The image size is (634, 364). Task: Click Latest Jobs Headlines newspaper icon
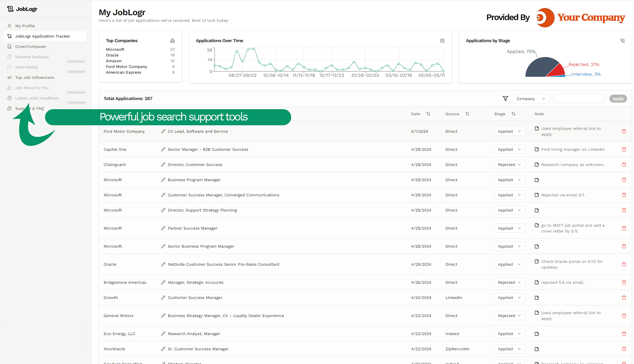pyautogui.click(x=9, y=98)
